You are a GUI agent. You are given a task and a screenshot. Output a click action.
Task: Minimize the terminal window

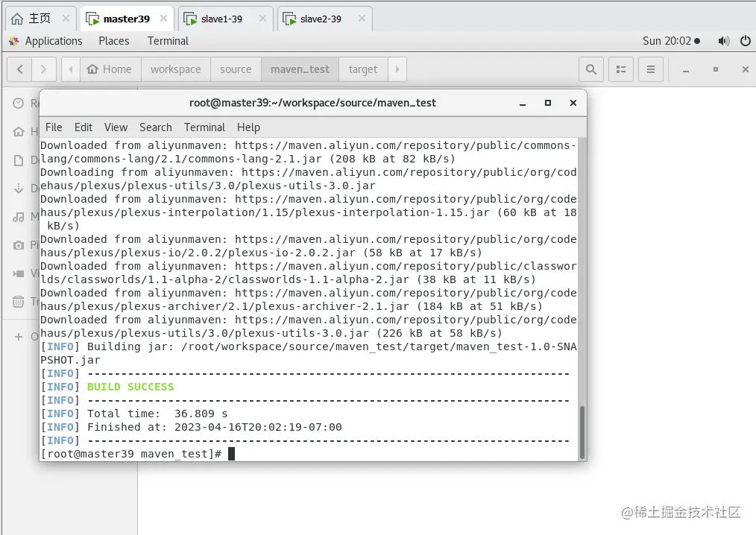522,103
